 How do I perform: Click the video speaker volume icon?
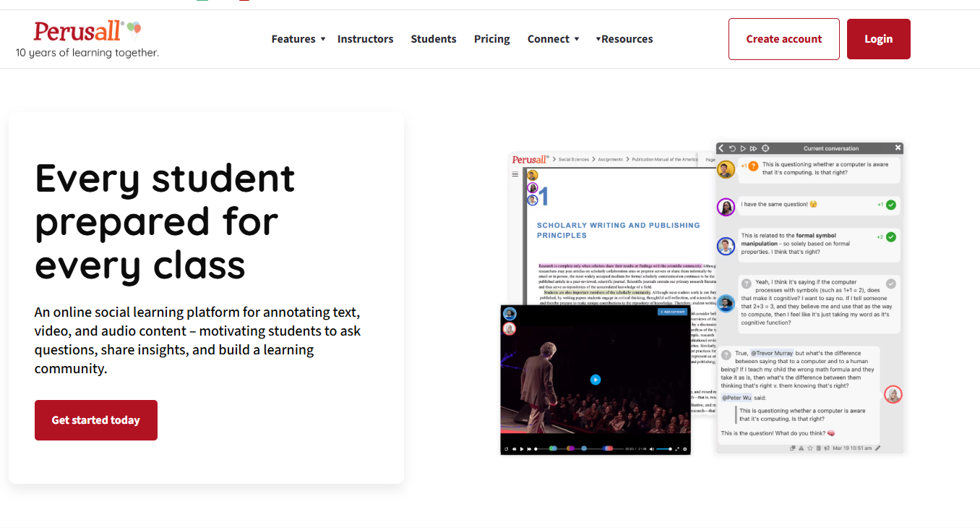[x=652, y=449]
